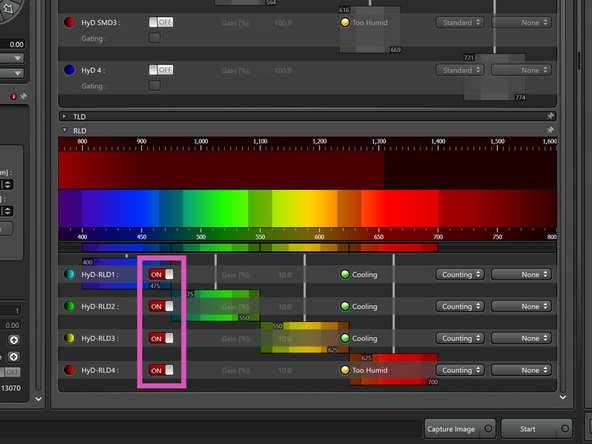Image resolution: width=592 pixels, height=444 pixels.
Task: Pin the RLD panel
Action: point(550,130)
